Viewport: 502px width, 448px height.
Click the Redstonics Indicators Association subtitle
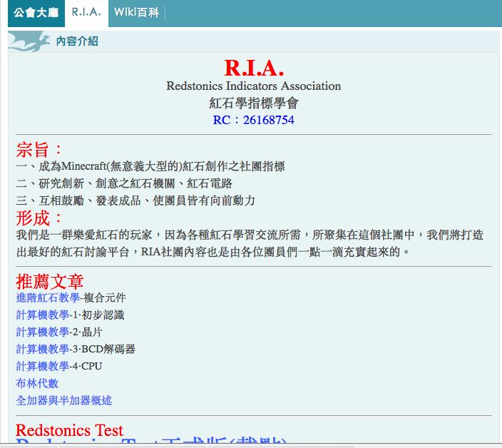[x=253, y=86]
